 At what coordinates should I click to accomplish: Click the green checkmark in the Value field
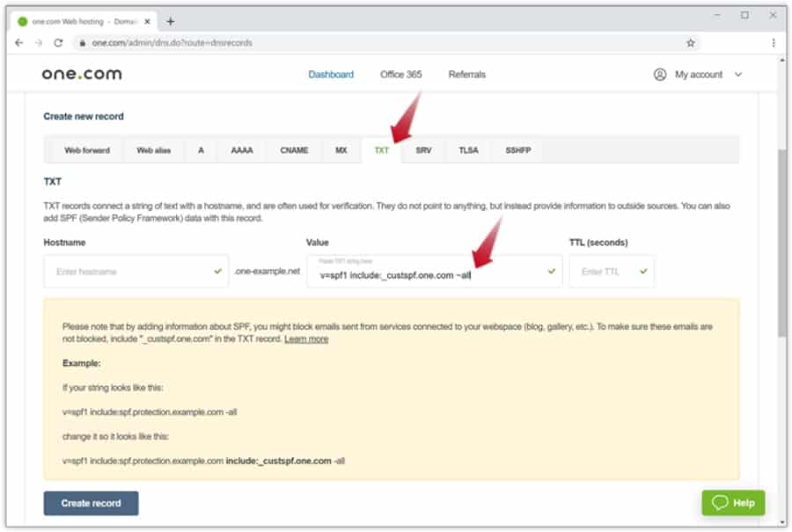[x=550, y=272]
